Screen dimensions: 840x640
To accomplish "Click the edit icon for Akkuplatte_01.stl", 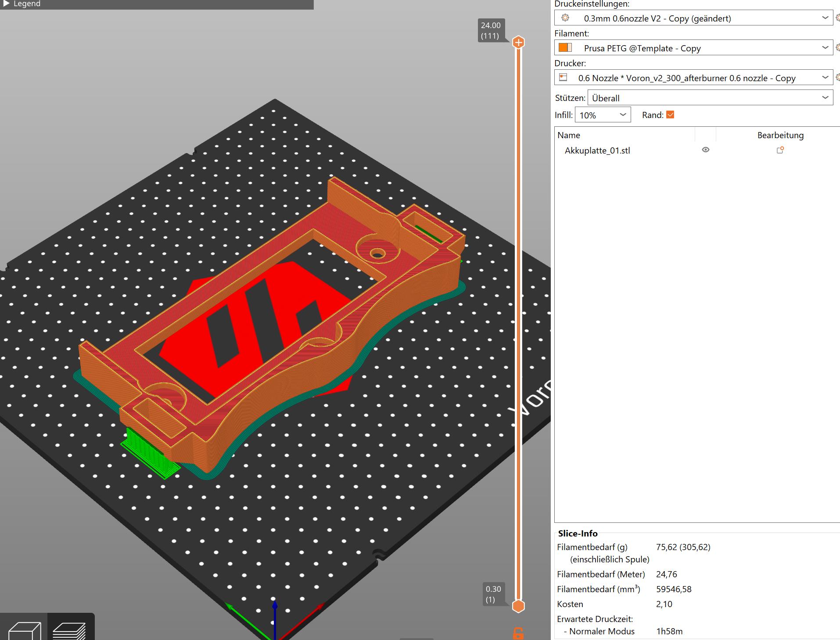I will coord(780,150).
